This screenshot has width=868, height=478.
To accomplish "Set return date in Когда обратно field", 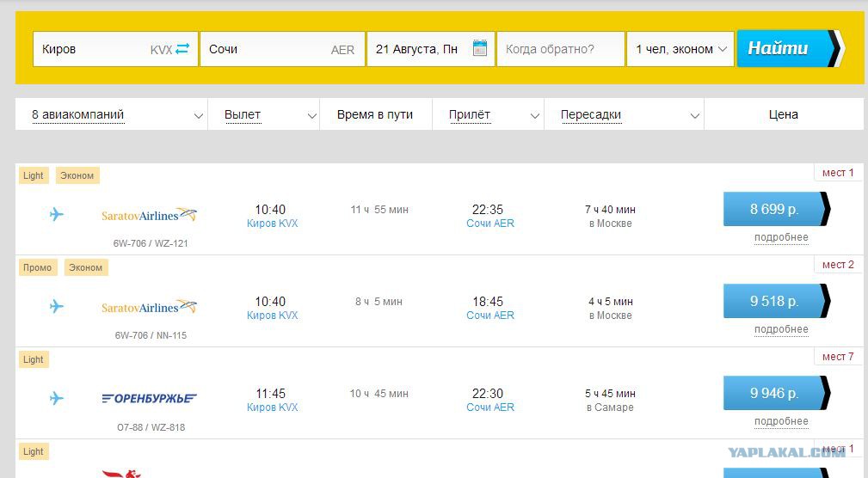I will 561,49.
